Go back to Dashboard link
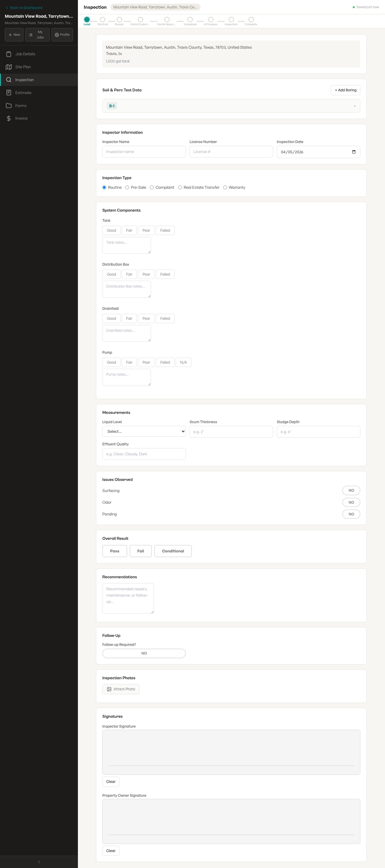The height and width of the screenshot is (868, 385). tap(23, 8)
